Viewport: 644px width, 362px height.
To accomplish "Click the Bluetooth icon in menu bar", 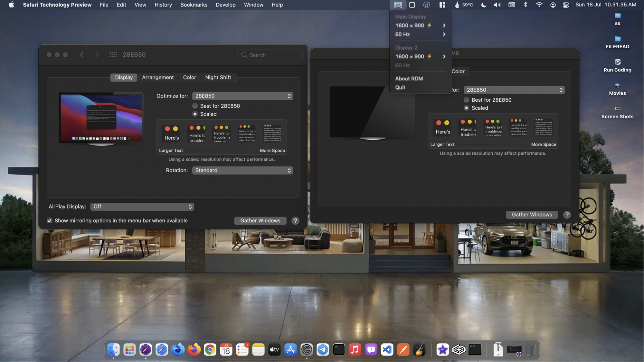I will pyautogui.click(x=526, y=5).
